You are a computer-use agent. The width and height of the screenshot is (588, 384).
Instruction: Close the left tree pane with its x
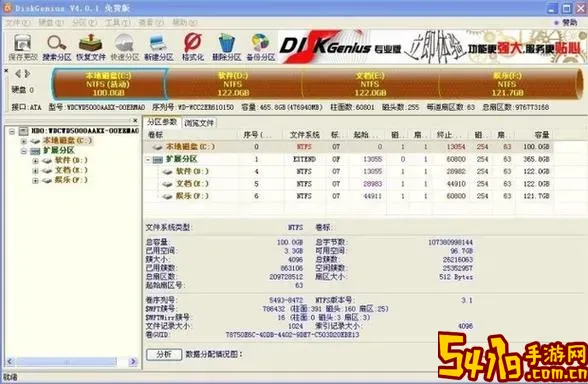pos(135,120)
